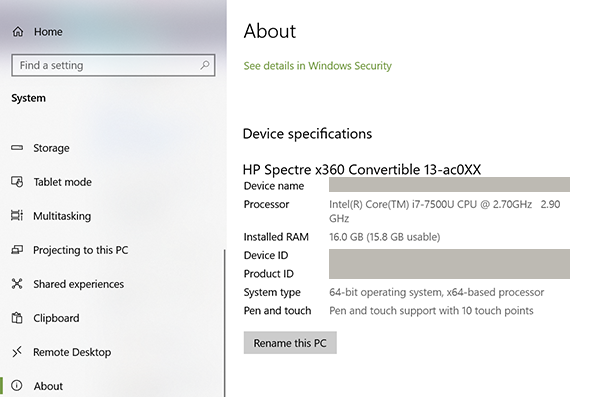Click the System section header
This screenshot has height=397, width=600.
click(x=28, y=98)
